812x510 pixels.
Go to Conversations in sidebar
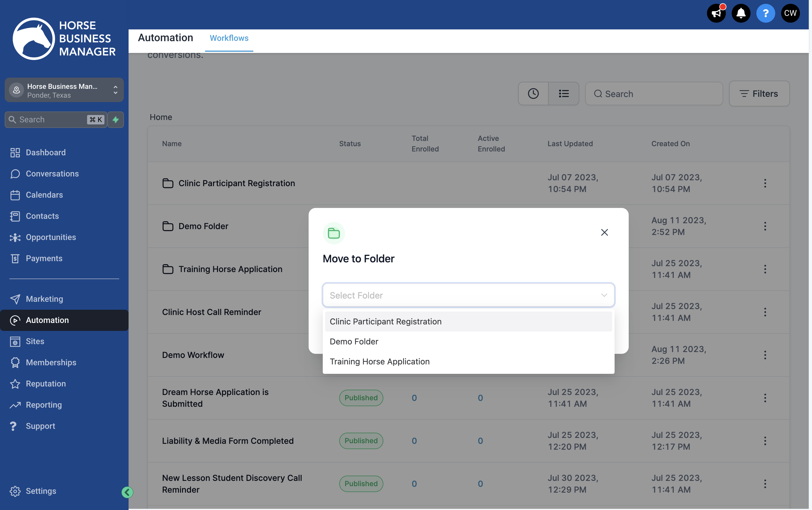pyautogui.click(x=52, y=174)
